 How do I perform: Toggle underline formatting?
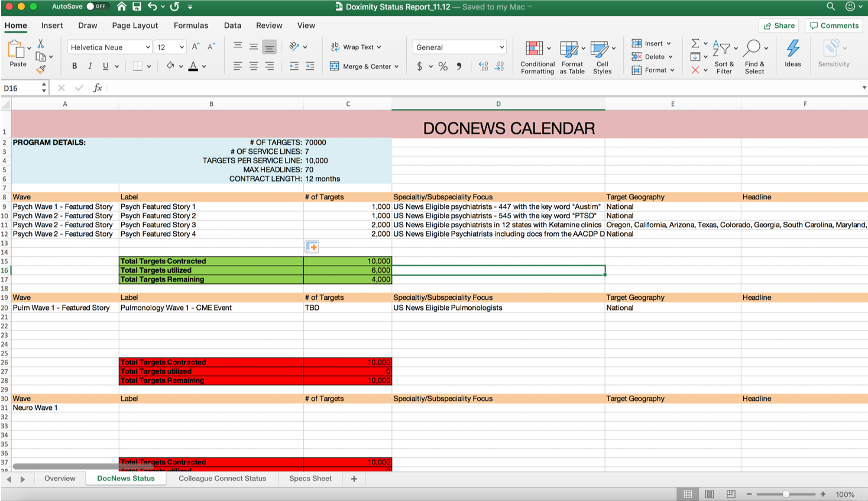105,66
